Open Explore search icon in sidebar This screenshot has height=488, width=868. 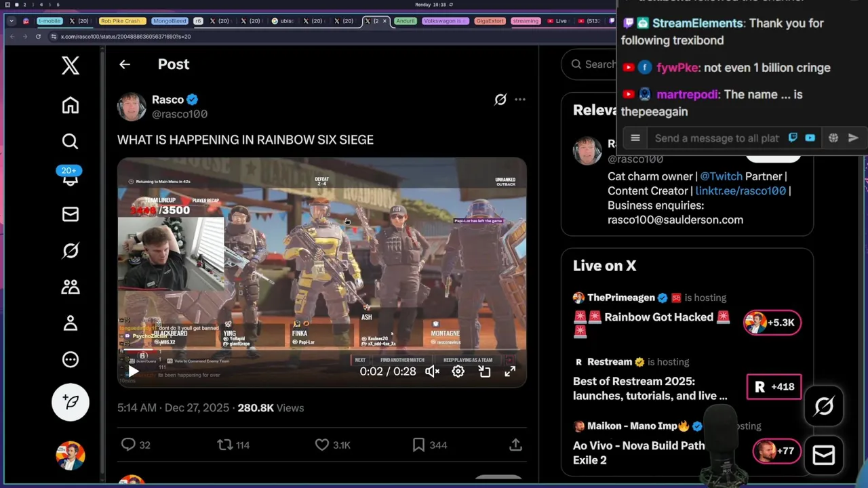70,141
